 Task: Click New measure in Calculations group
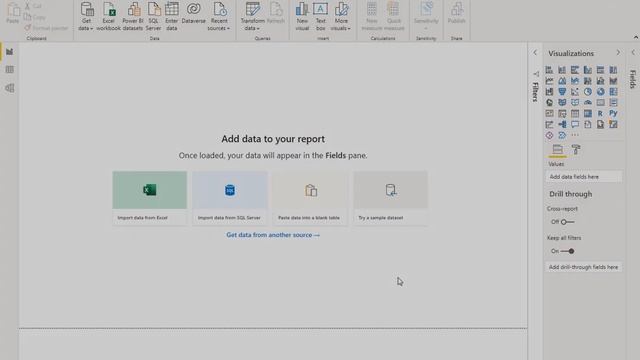tap(371, 16)
